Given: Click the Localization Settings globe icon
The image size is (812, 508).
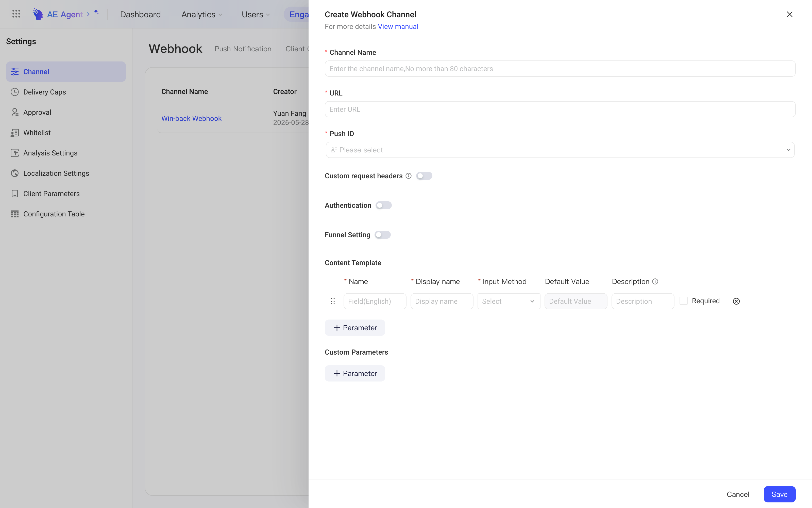Looking at the screenshot, I should pos(15,173).
